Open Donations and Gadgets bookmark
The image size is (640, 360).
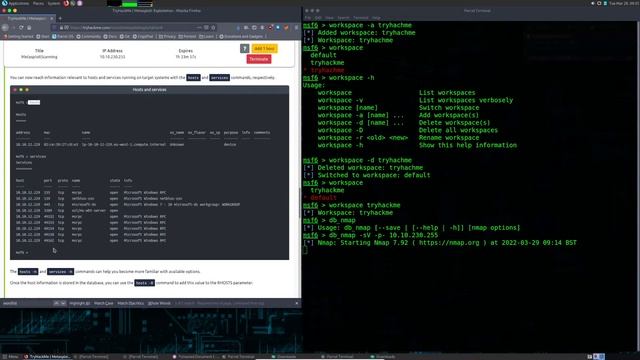241,37
